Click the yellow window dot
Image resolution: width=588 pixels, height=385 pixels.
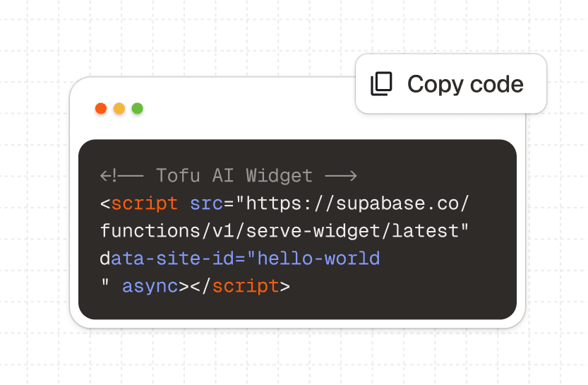[x=119, y=109]
